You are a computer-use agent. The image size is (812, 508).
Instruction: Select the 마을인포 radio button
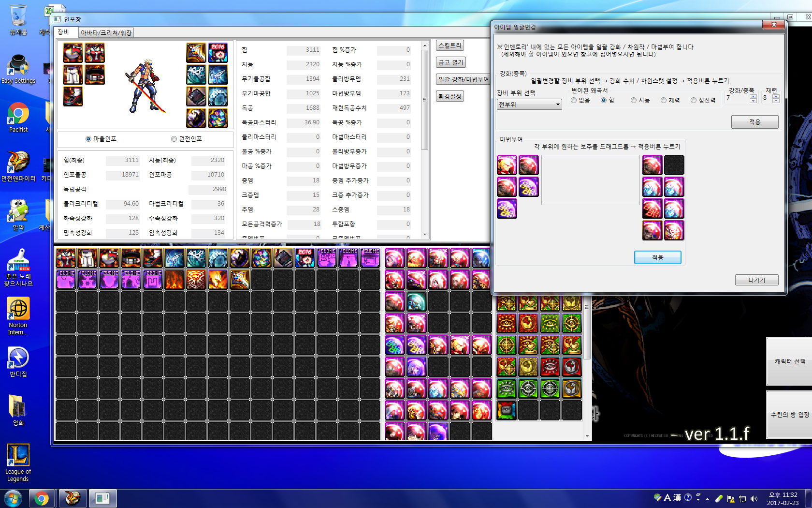[x=88, y=139]
